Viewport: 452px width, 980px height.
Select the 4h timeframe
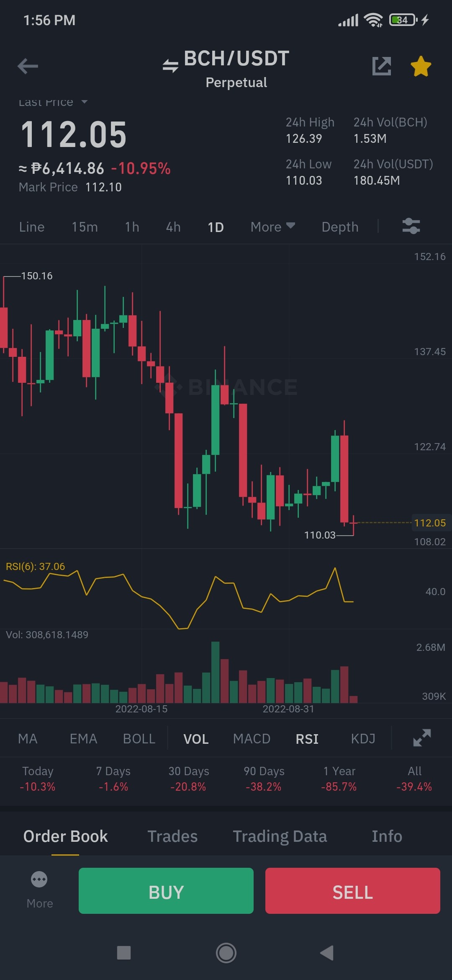coord(173,227)
